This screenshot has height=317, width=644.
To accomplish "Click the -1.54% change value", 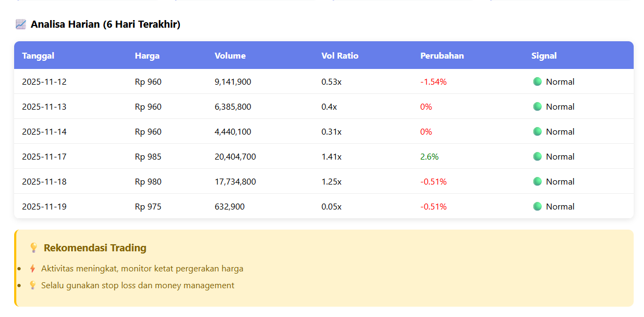I will pos(433,82).
